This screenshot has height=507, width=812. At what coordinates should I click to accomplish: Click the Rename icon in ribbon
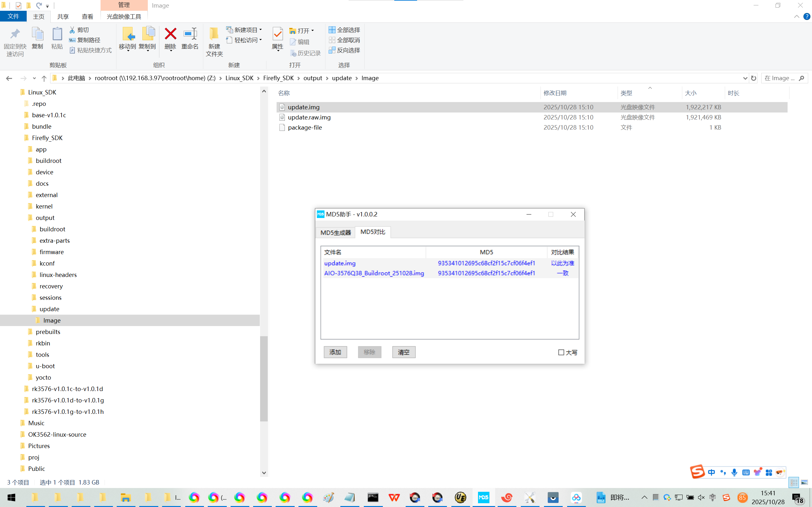[x=190, y=34]
